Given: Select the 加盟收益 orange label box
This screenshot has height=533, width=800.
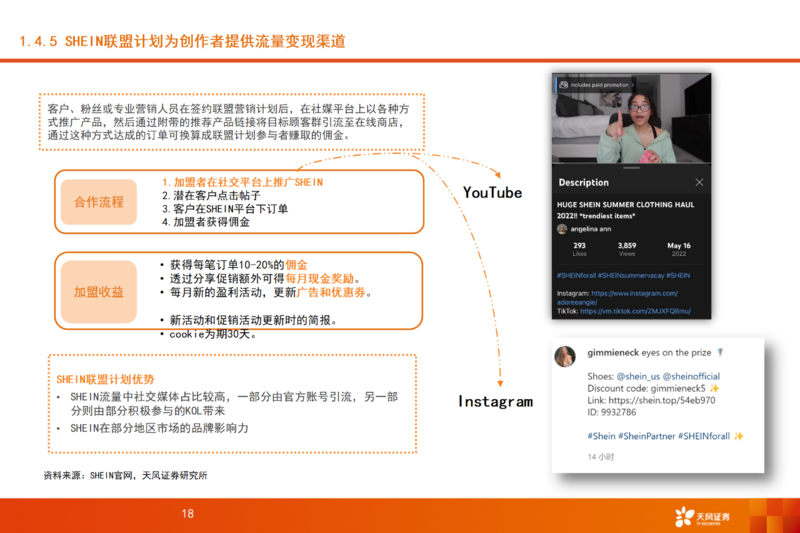Looking at the screenshot, I should pyautogui.click(x=99, y=292).
